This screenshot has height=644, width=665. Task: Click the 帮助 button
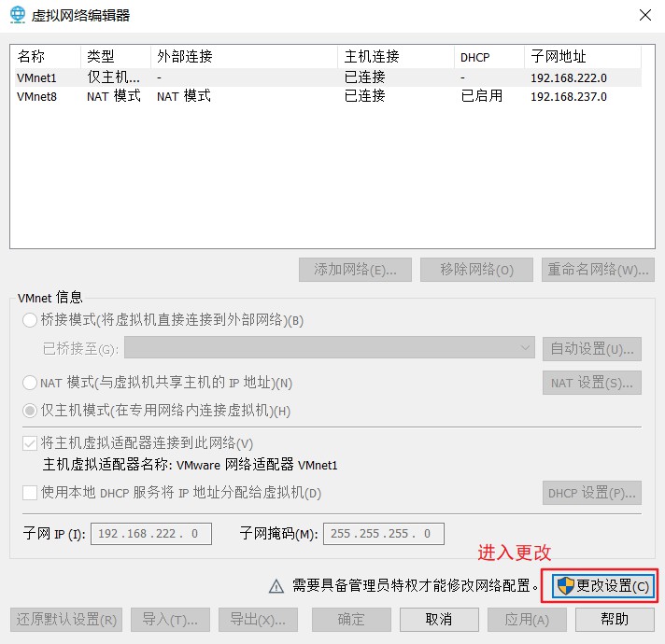click(615, 620)
